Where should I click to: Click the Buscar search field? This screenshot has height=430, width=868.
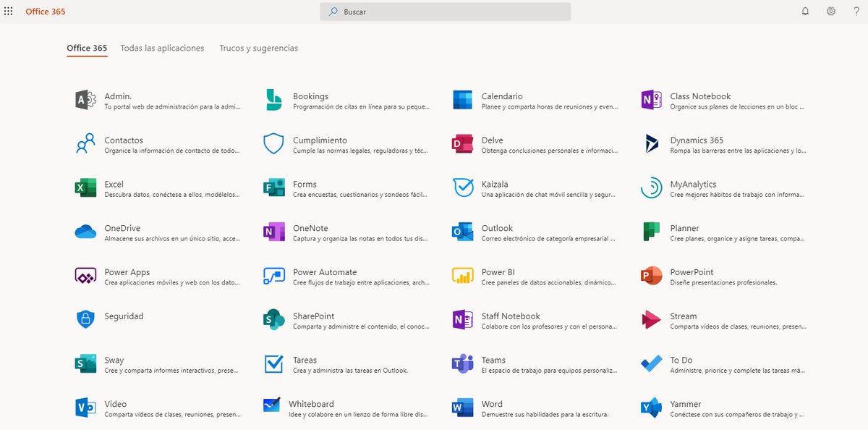click(x=446, y=12)
